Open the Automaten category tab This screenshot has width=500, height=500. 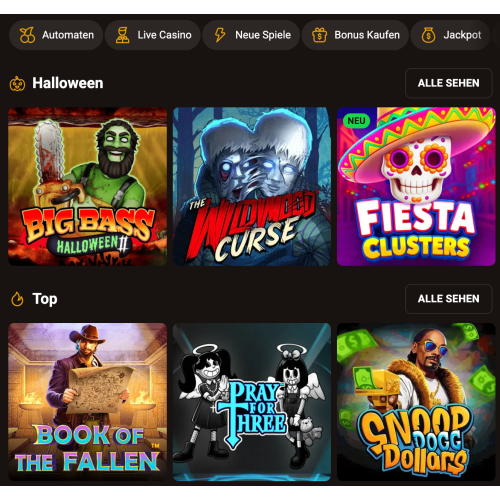56,35
